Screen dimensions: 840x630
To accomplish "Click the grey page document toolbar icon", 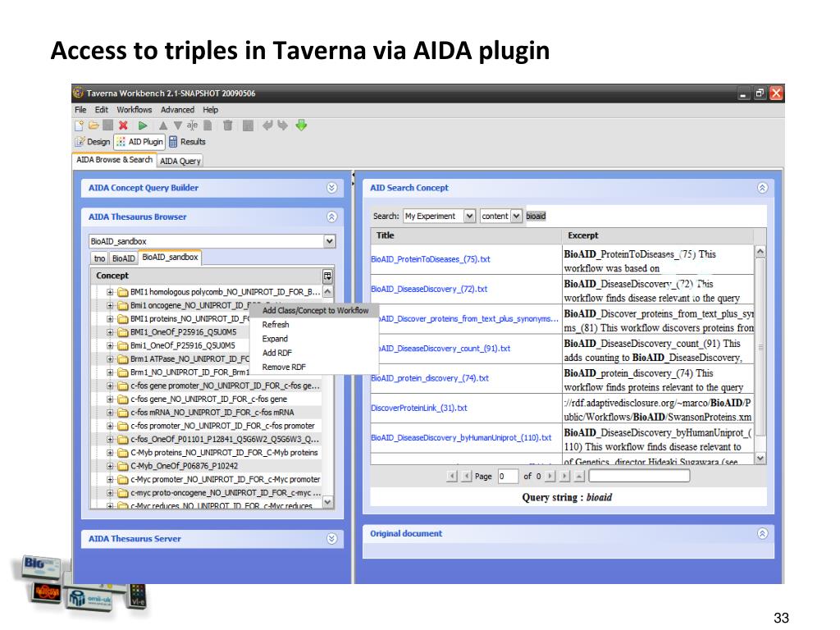I will coord(208,126).
